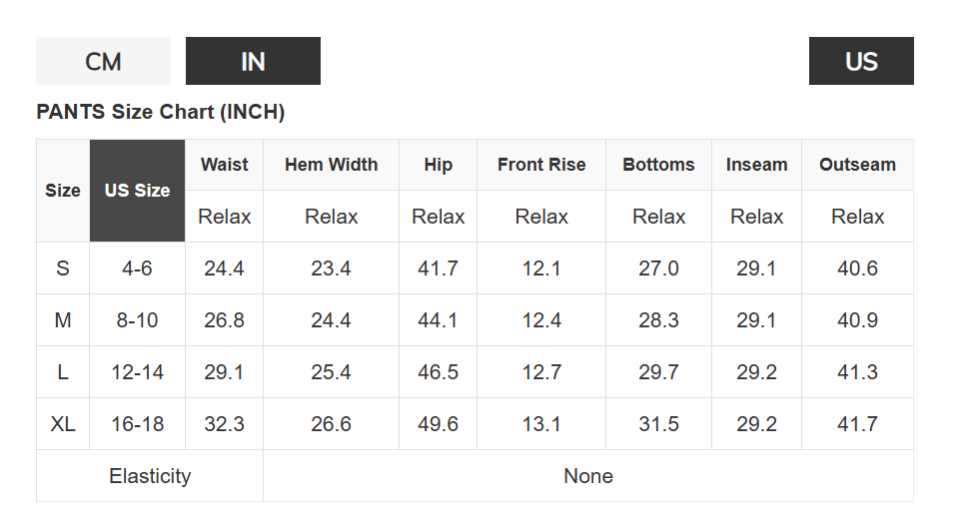This screenshot has height=525, width=980.
Task: Switch size chart units to CM
Action: coord(103,61)
